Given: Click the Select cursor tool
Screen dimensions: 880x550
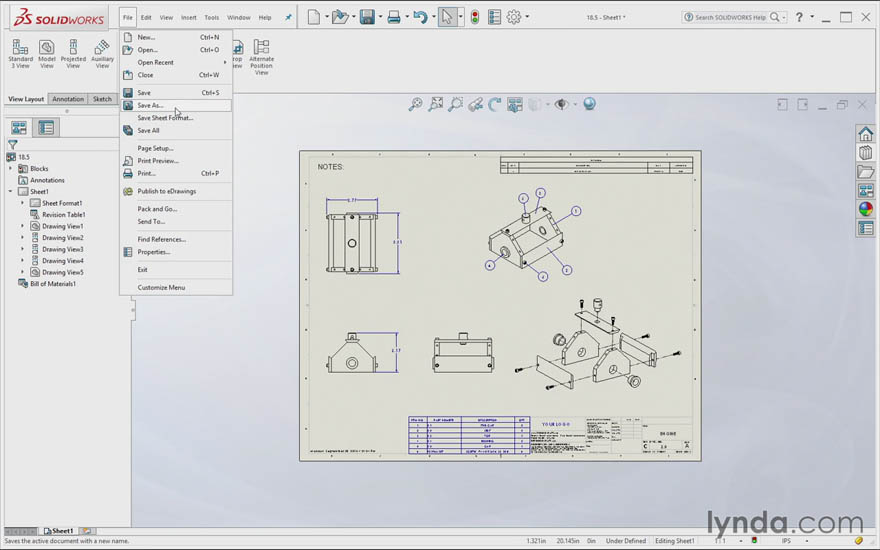Looking at the screenshot, I should (447, 17).
